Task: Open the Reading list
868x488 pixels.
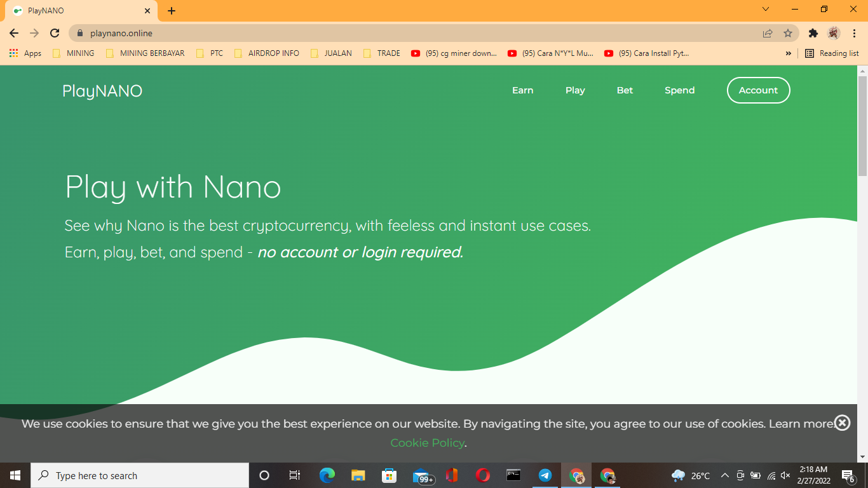Action: [832, 53]
